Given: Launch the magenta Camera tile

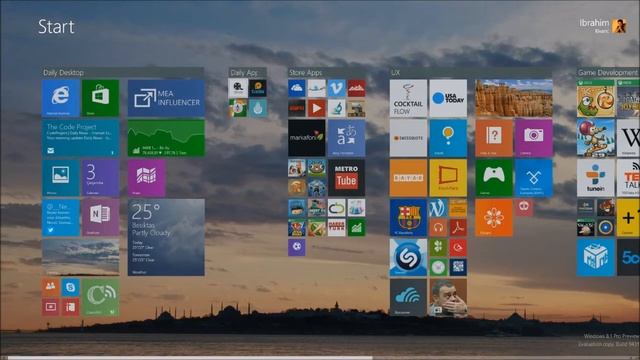Looking at the screenshot, I should [x=533, y=138].
